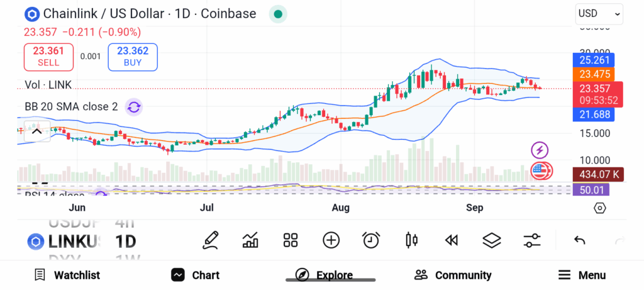
Task: Open LINKUSD symbol picker
Action: [64, 242]
